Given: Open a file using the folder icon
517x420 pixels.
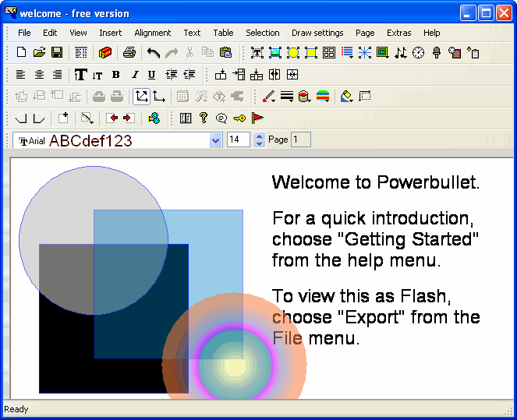Looking at the screenshot, I should pyautogui.click(x=39, y=52).
